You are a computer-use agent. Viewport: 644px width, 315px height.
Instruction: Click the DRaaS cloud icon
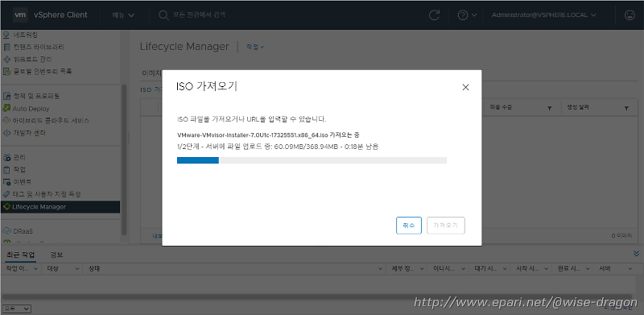click(6, 231)
